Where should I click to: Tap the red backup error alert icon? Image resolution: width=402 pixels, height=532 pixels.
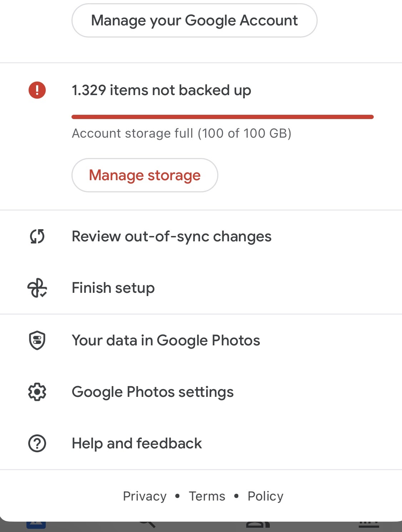[37, 90]
